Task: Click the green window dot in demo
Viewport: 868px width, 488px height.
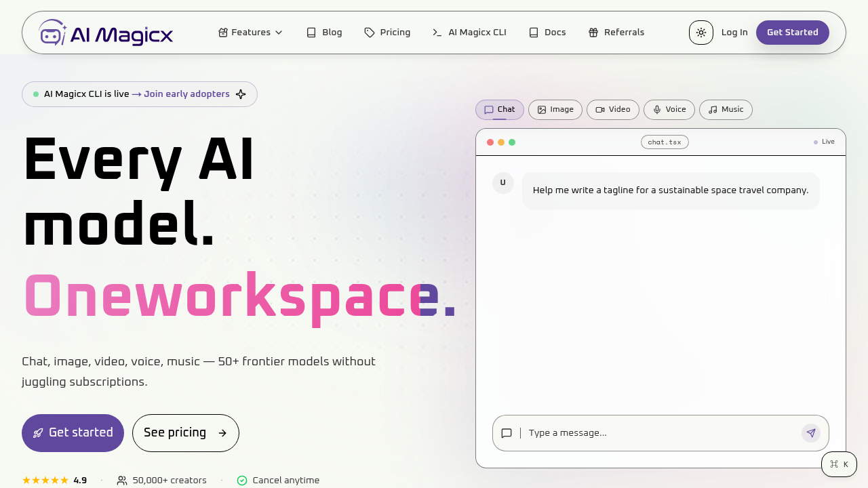Action: [x=512, y=142]
